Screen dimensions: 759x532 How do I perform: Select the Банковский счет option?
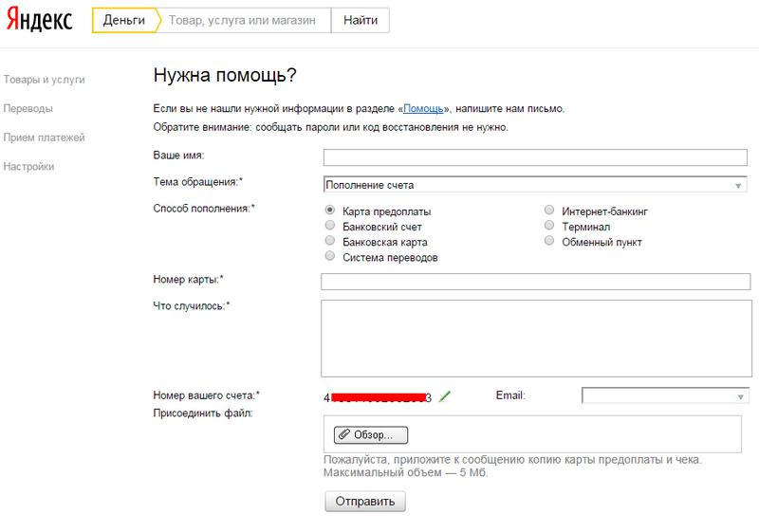pos(329,226)
